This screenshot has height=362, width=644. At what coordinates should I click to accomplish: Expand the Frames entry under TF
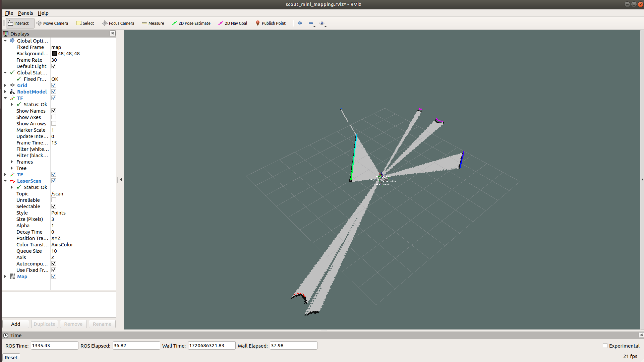pos(12,162)
